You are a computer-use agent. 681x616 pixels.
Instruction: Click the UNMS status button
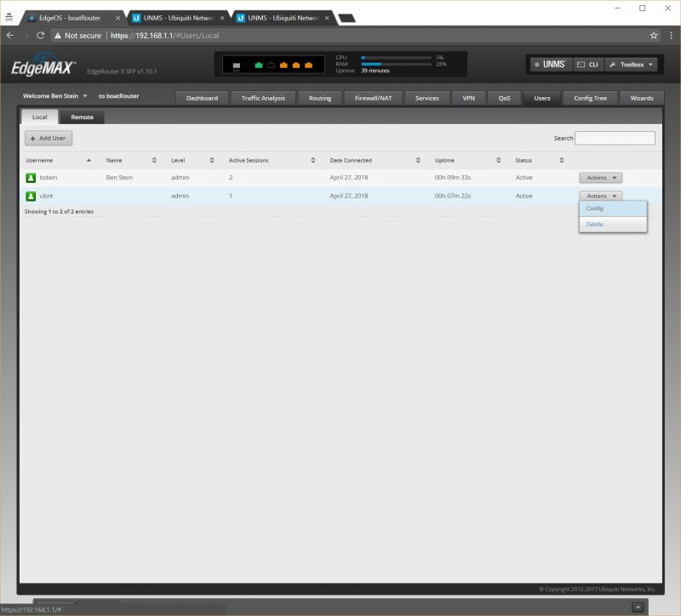(x=549, y=65)
